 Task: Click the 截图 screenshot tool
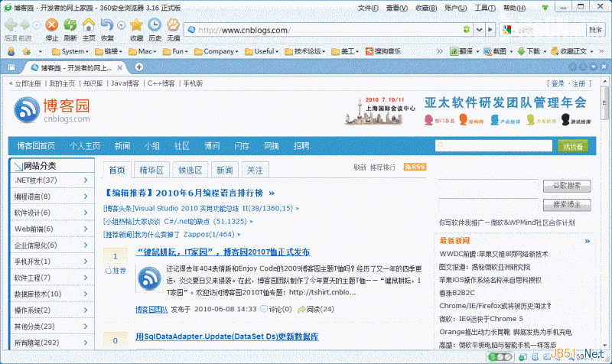click(496, 51)
